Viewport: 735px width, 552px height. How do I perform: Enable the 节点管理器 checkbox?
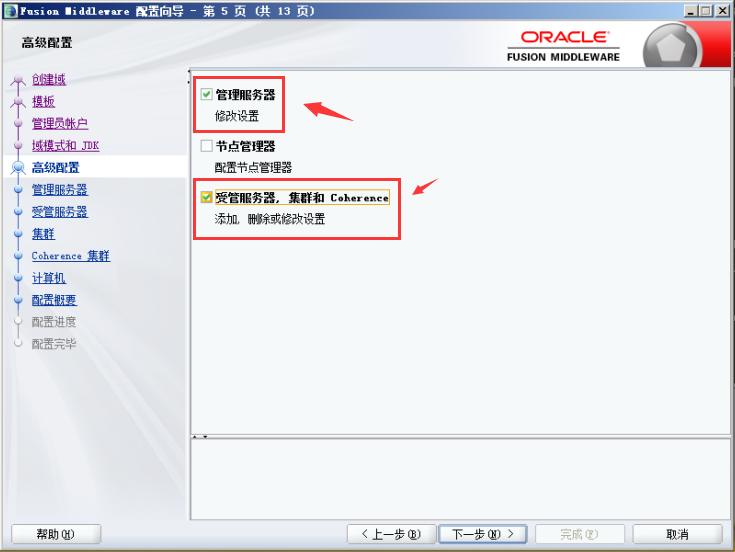(x=207, y=146)
